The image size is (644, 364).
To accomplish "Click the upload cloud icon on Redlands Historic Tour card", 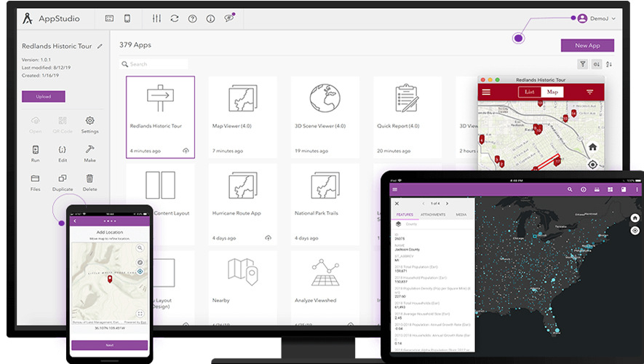I will [186, 151].
